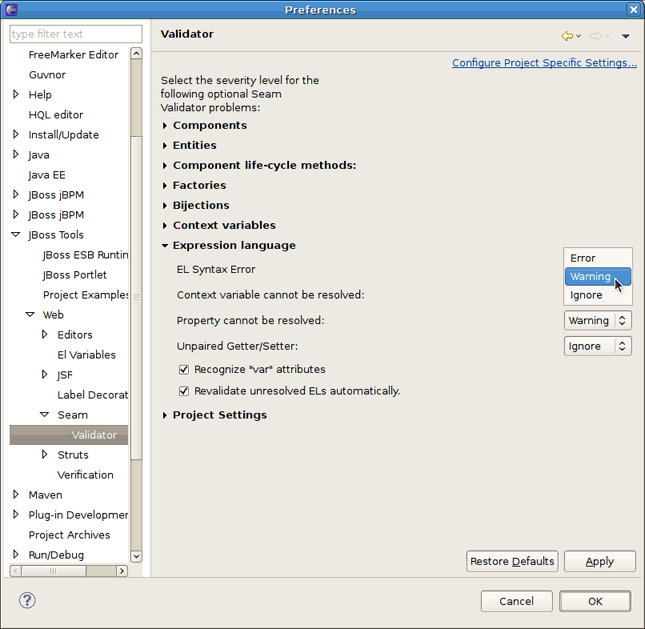645x629 pixels.
Task: Select Error from the severity list
Action: point(583,258)
